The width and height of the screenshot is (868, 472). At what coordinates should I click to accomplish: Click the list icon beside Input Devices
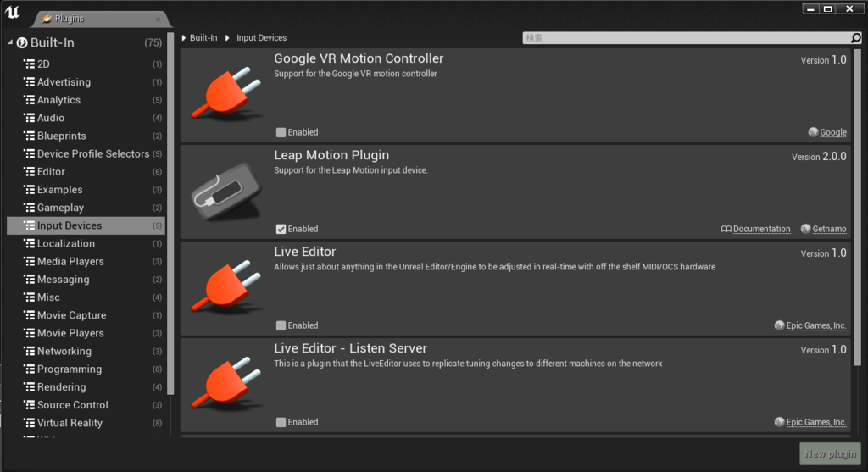pos(30,225)
